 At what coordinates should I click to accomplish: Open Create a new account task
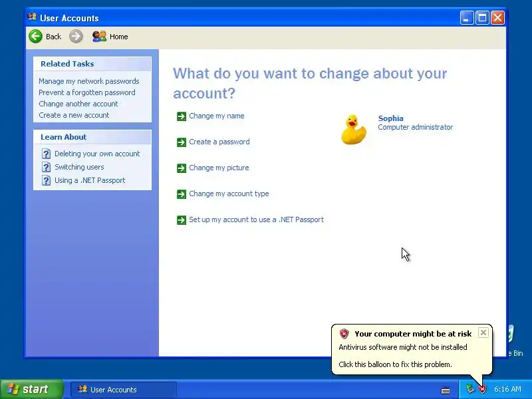pos(74,115)
